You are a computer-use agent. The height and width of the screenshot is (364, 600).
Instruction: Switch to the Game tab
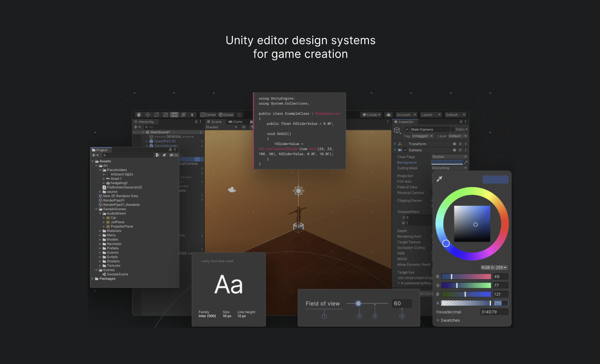click(x=236, y=122)
